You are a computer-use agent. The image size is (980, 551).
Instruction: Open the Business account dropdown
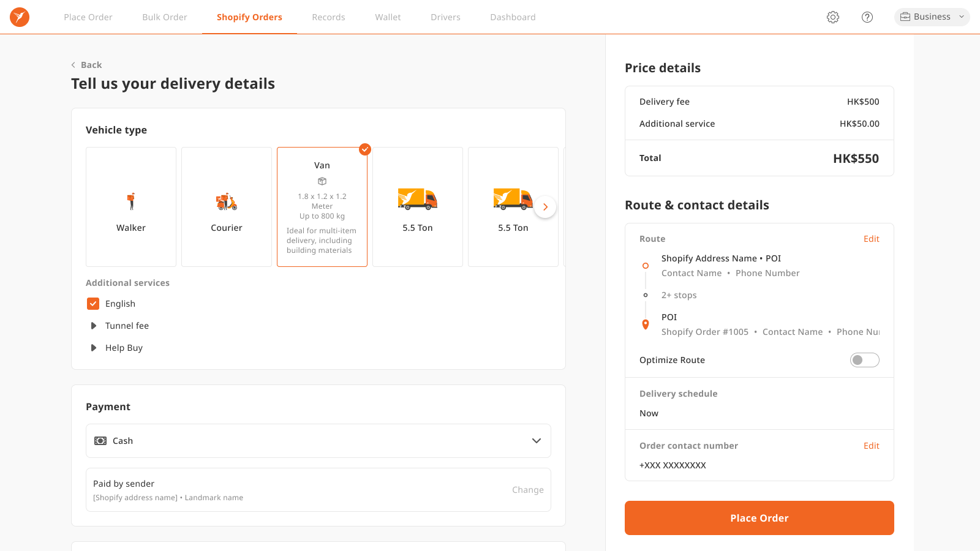pos(932,17)
